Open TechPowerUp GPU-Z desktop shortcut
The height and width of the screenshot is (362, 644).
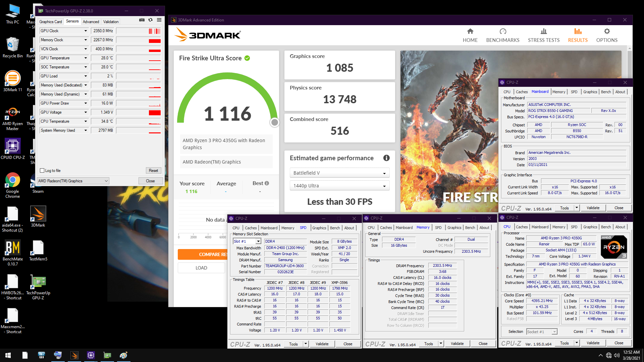tap(38, 287)
